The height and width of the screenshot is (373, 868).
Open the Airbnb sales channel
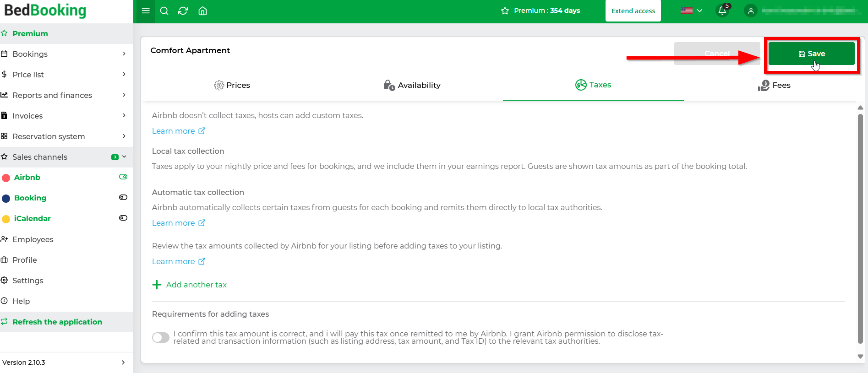[27, 177]
